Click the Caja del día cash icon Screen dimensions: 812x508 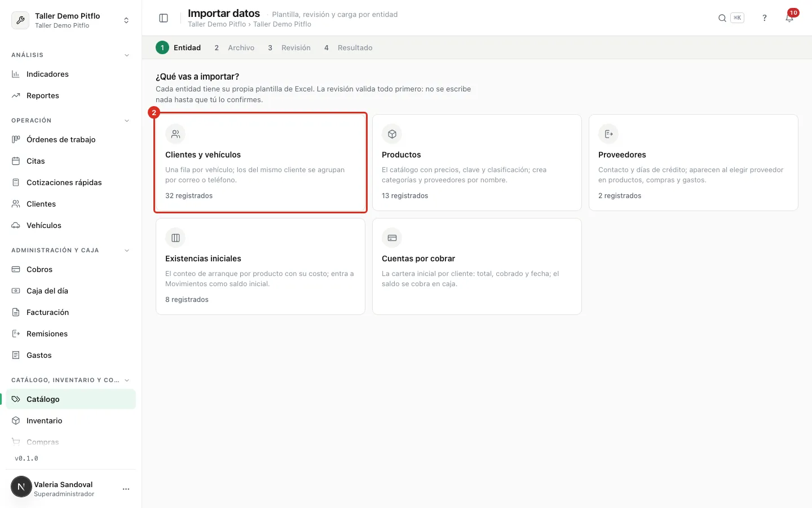pyautogui.click(x=16, y=291)
